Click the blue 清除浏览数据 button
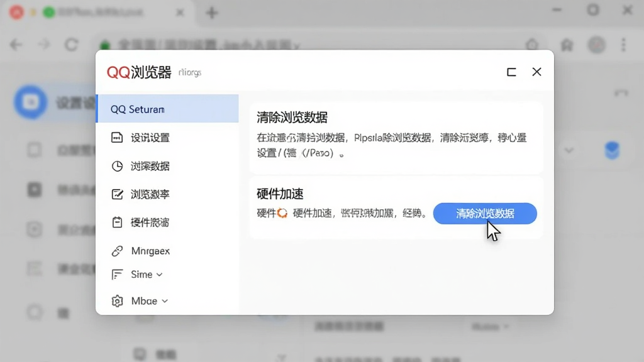This screenshot has width=644, height=362. coord(485,214)
